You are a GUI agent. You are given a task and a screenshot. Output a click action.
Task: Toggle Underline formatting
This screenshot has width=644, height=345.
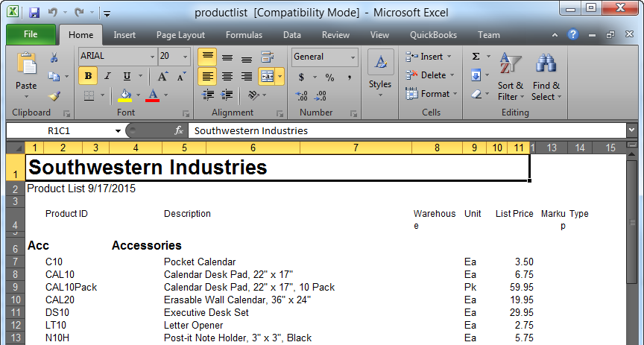click(127, 77)
